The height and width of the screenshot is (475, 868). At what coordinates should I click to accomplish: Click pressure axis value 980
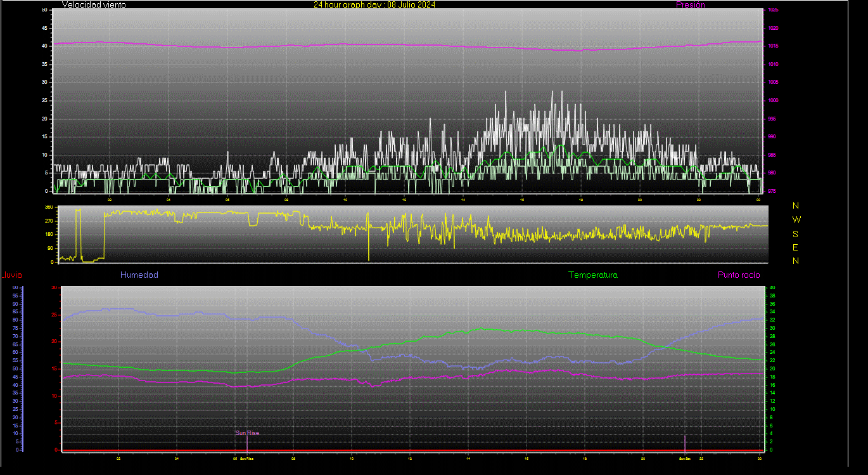(772, 172)
